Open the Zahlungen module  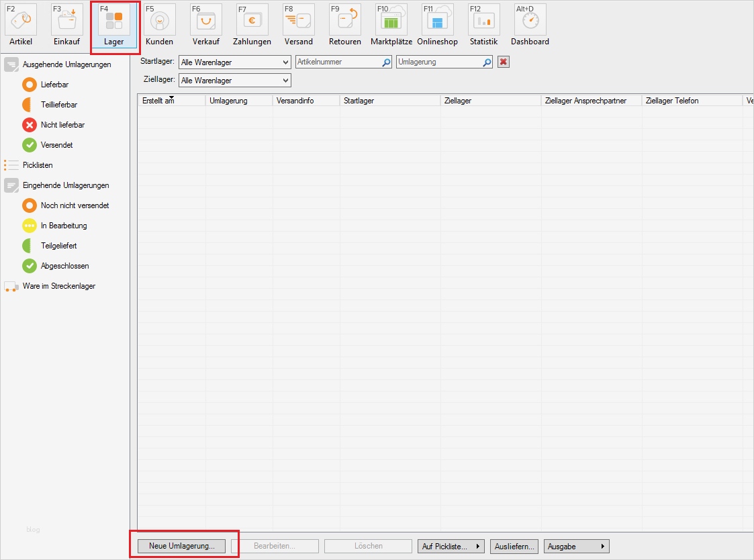click(x=252, y=24)
